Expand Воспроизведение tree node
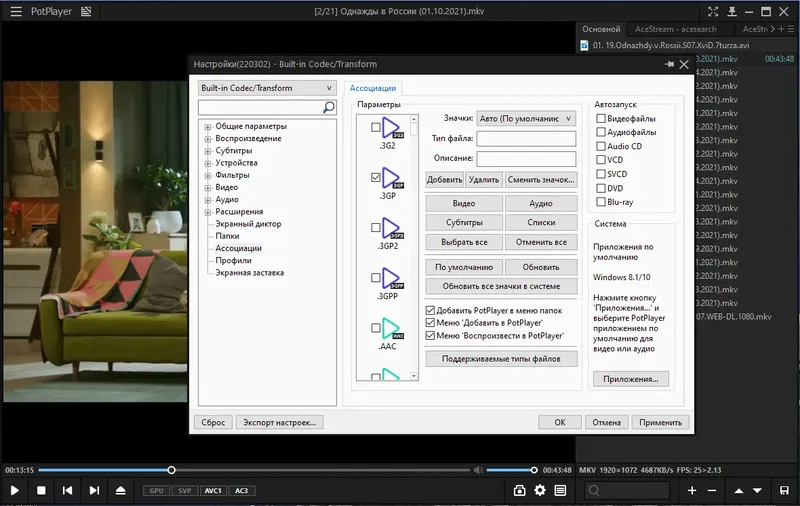Image resolution: width=800 pixels, height=506 pixels. pyautogui.click(x=208, y=139)
